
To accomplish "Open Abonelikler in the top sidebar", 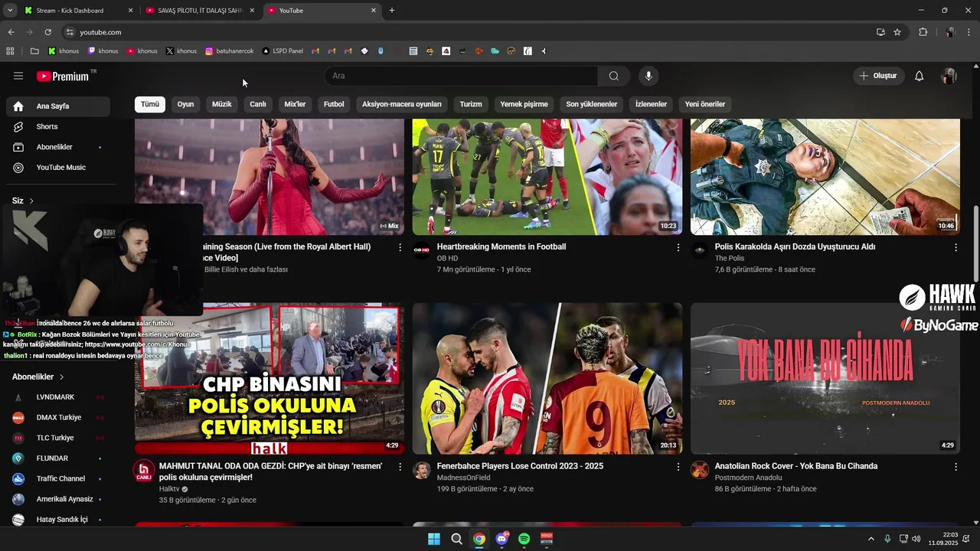I will pyautogui.click(x=57, y=147).
